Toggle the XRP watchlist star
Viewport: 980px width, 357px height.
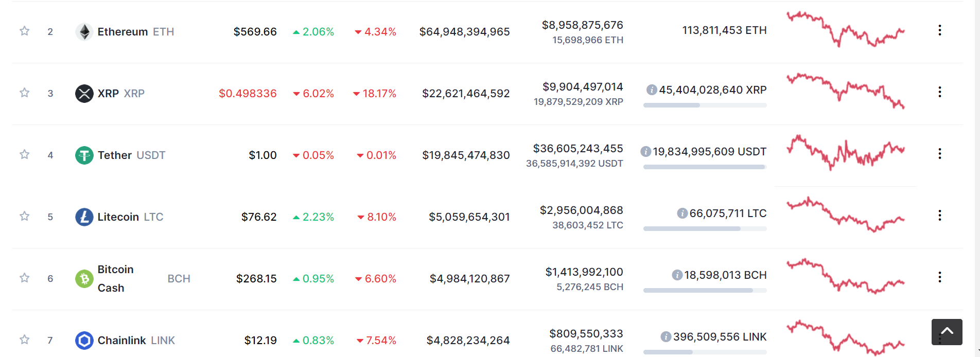pos(24,93)
